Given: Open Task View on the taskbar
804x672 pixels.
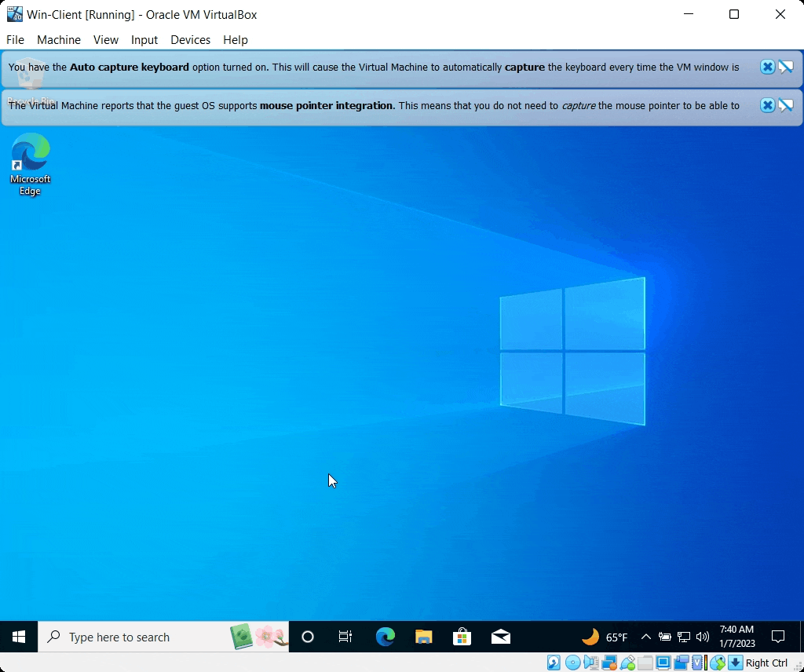Looking at the screenshot, I should pos(345,637).
